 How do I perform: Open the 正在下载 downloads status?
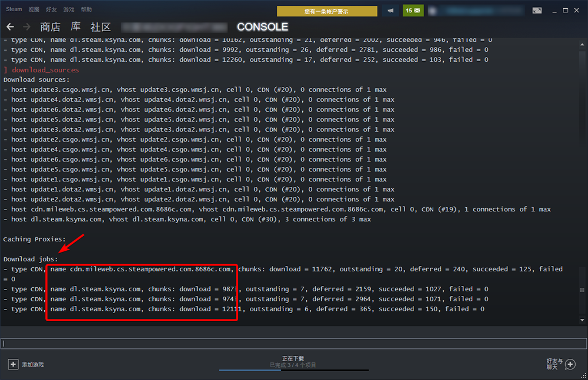pos(293,359)
